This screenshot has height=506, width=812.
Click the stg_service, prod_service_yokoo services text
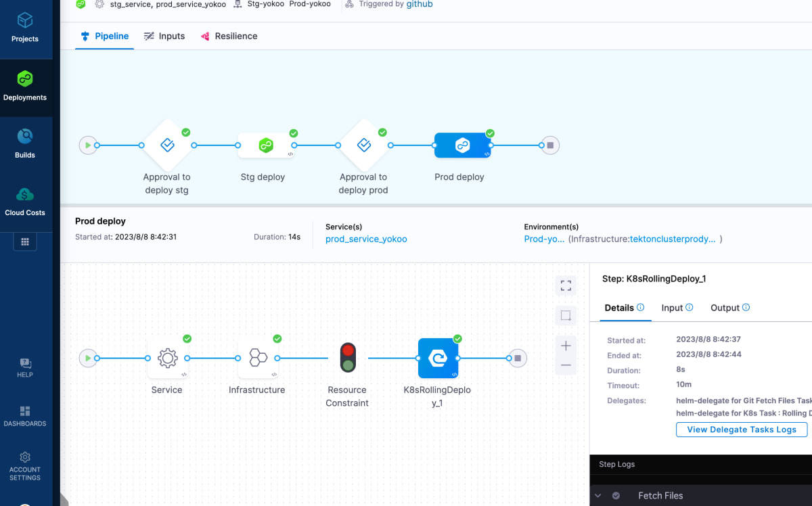pos(168,4)
